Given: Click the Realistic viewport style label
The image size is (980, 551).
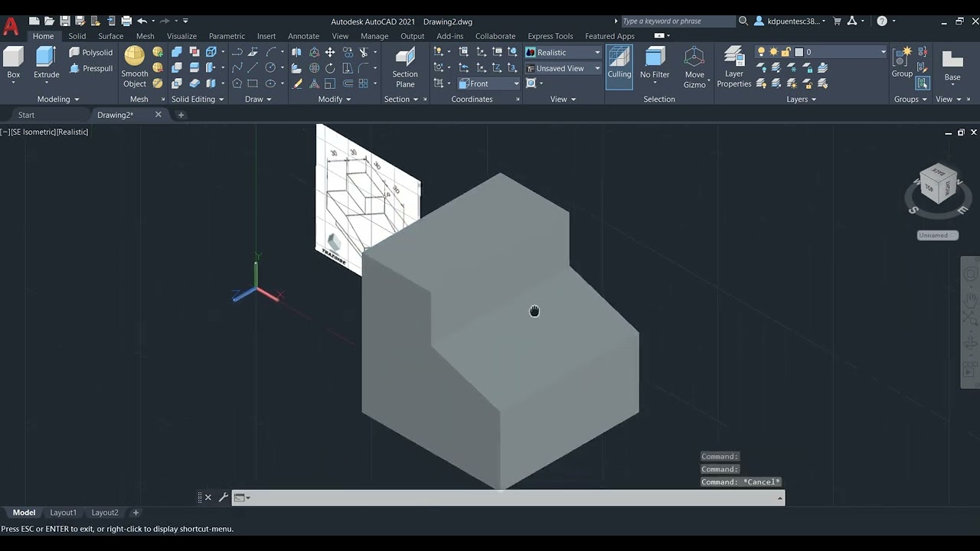Looking at the screenshot, I should (73, 132).
